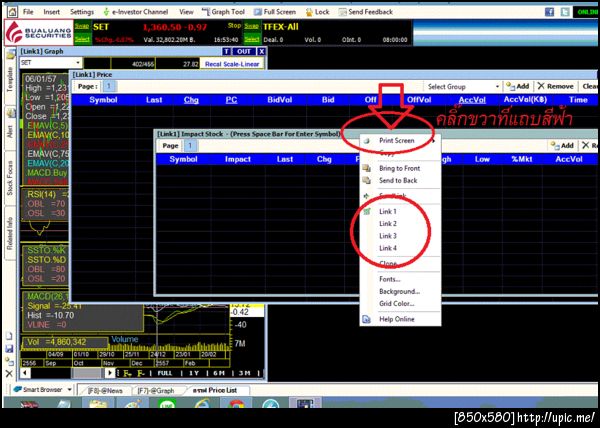Click Add in the Impact Stock window

(x=562, y=146)
